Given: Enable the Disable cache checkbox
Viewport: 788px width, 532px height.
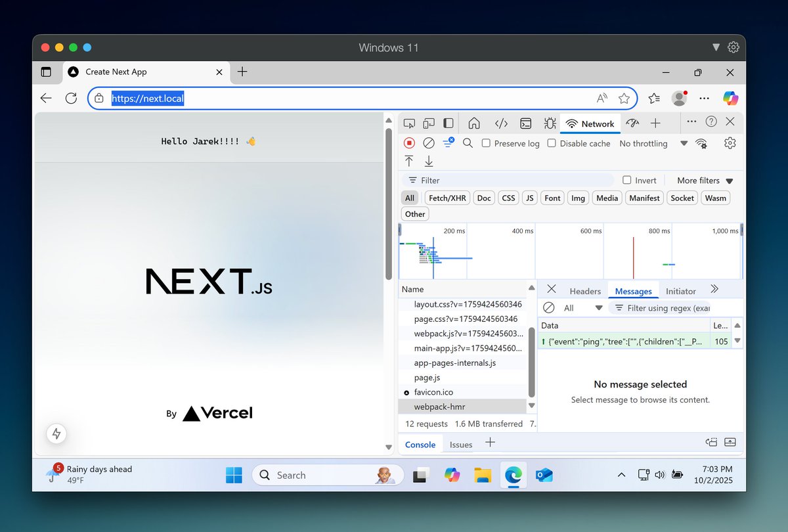Looking at the screenshot, I should (x=552, y=143).
